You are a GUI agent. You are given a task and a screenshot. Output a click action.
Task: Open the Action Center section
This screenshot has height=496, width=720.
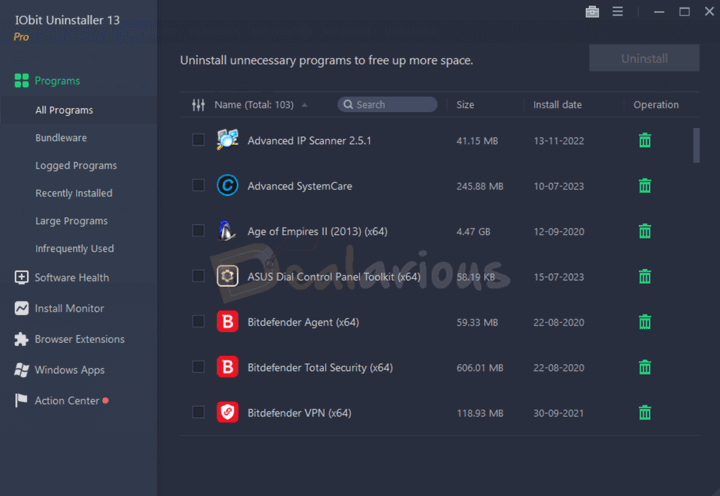(x=67, y=400)
